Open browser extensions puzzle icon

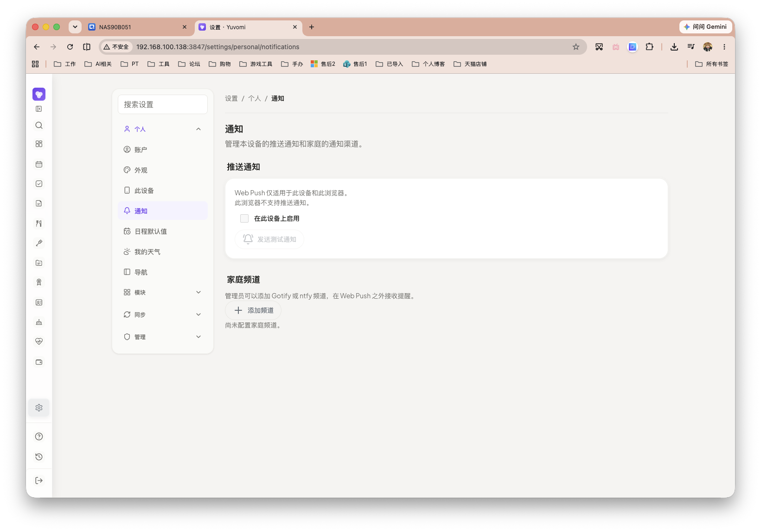(649, 47)
